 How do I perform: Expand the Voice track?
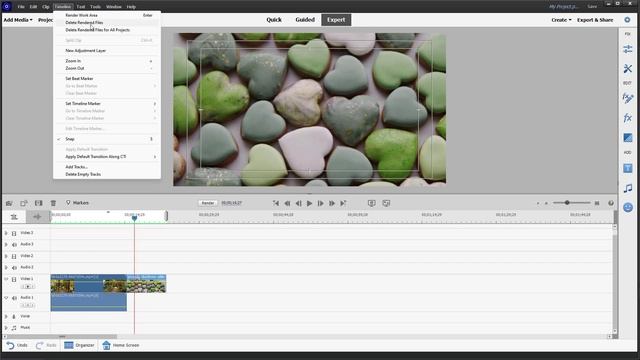tap(6, 316)
